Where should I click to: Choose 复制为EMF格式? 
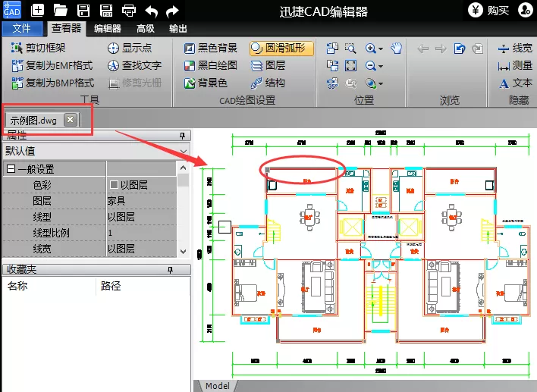pyautogui.click(x=52, y=65)
